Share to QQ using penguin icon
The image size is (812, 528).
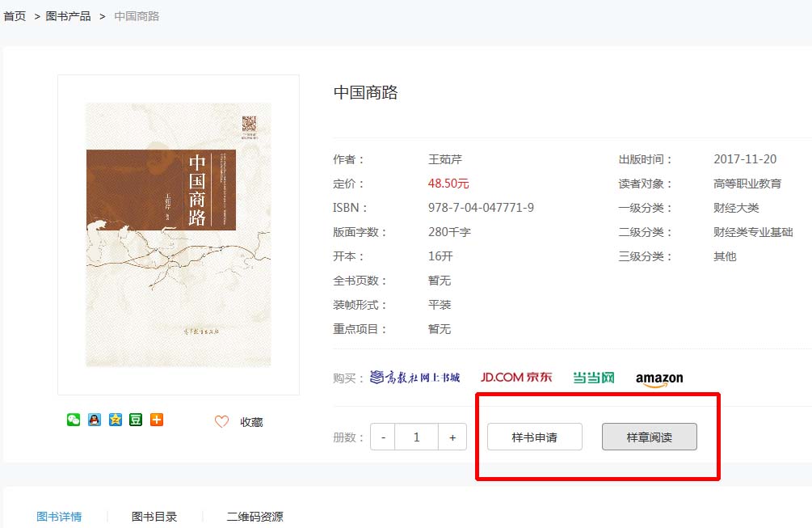pyautogui.click(x=95, y=419)
